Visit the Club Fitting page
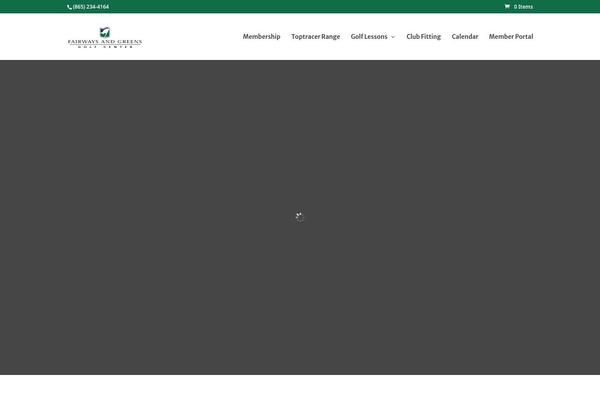The image size is (600, 400). click(424, 37)
